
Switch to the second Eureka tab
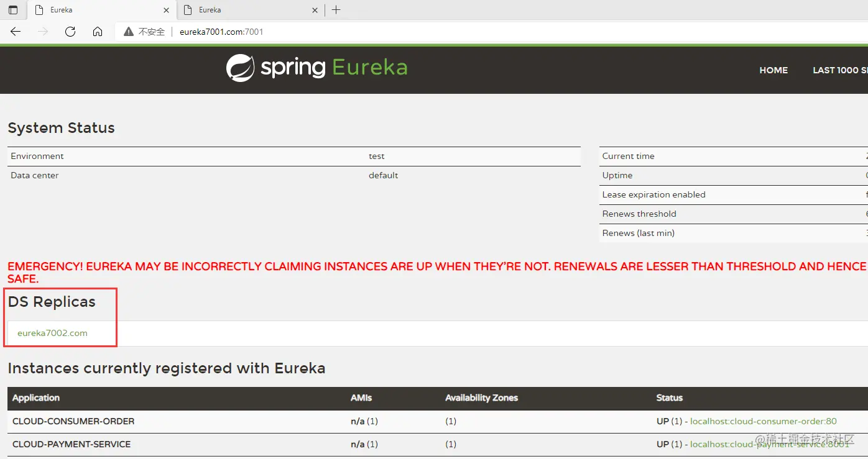pos(251,11)
